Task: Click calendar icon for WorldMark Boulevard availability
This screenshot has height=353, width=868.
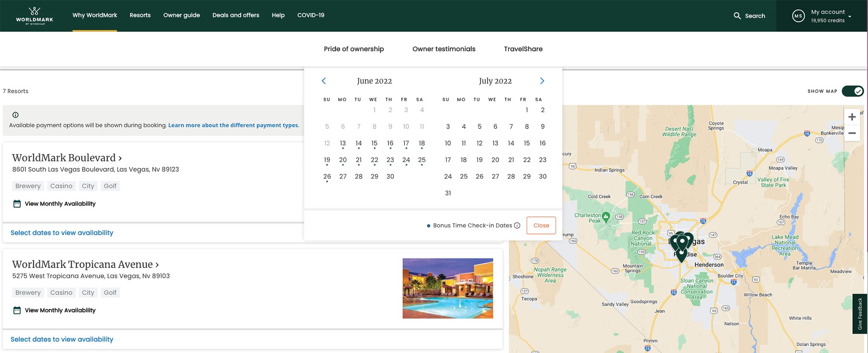Action: click(x=17, y=204)
